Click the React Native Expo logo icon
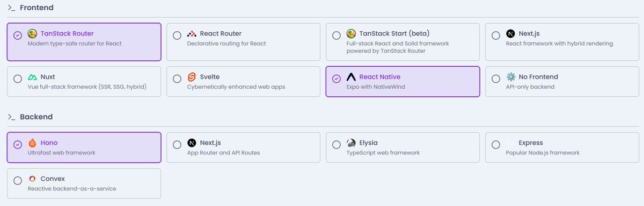 tap(351, 77)
